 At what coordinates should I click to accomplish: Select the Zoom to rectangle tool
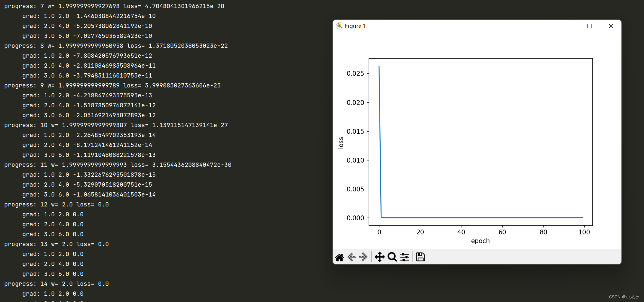tap(392, 257)
